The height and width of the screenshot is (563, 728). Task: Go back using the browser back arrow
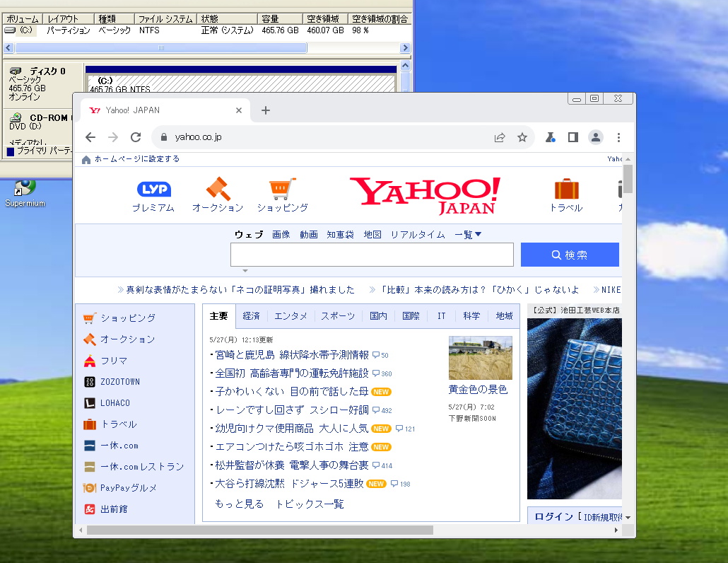pos(90,137)
